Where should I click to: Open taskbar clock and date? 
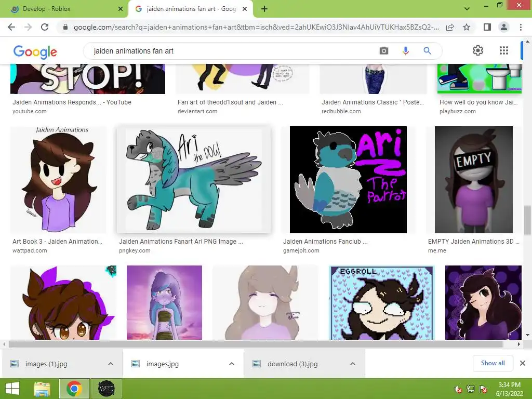(509, 389)
